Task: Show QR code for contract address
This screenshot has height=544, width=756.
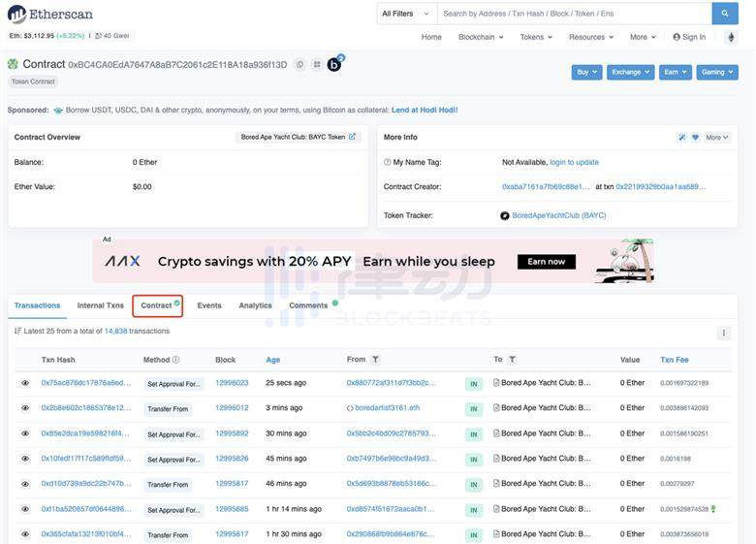Action: 317,64
